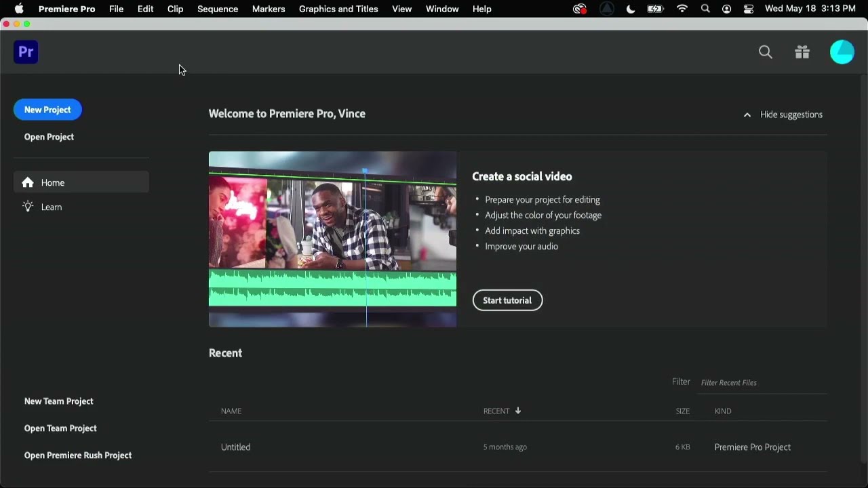
Task: Click the RECENT column header
Action: (x=496, y=411)
